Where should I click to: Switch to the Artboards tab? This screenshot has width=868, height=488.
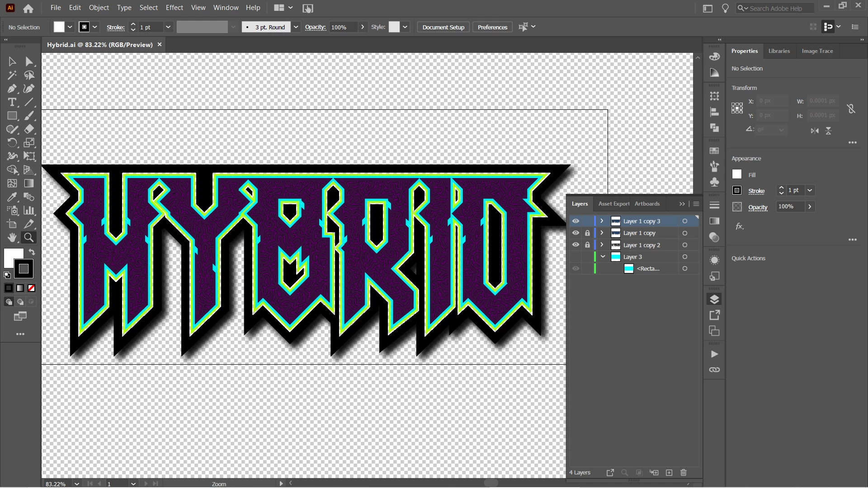pos(647,204)
